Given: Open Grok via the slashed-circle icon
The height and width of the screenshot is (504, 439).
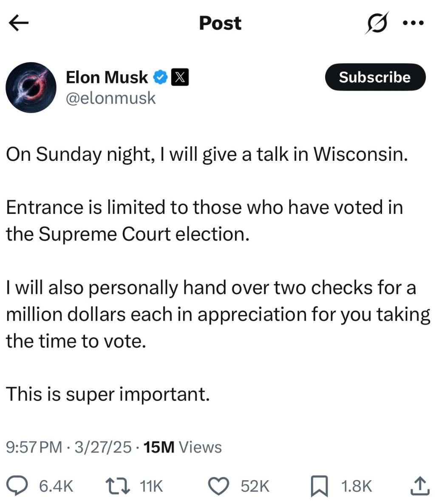Looking at the screenshot, I should coord(376,23).
